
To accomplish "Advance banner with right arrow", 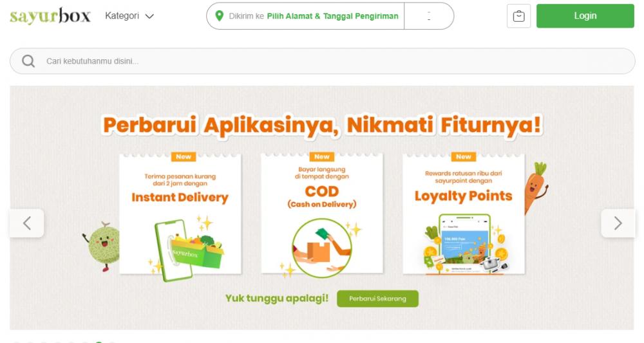I will coord(618,223).
